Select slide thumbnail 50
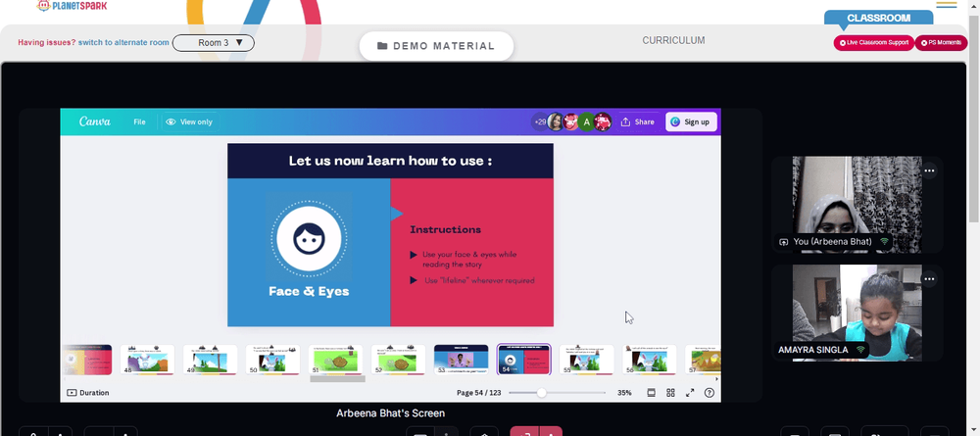The height and width of the screenshot is (436, 980). tap(272, 360)
